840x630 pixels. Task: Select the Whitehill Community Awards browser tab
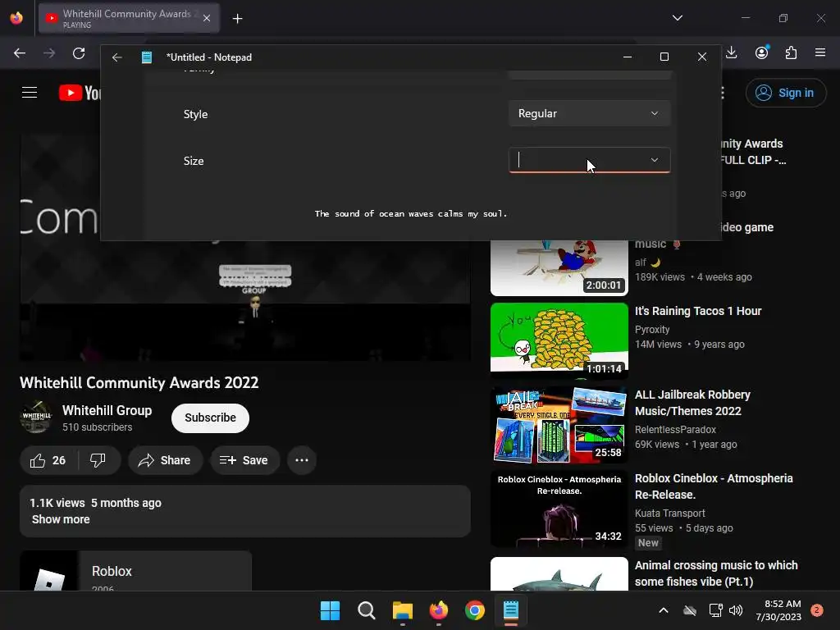click(x=129, y=18)
